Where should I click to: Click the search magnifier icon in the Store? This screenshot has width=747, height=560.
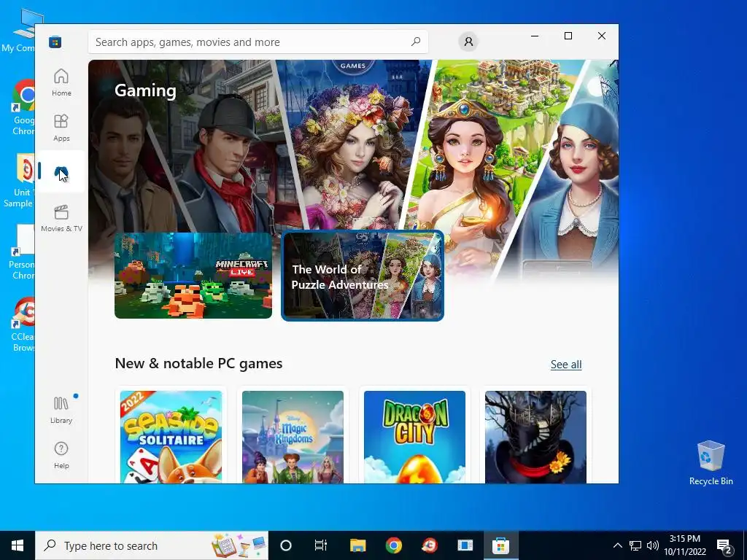(x=416, y=42)
